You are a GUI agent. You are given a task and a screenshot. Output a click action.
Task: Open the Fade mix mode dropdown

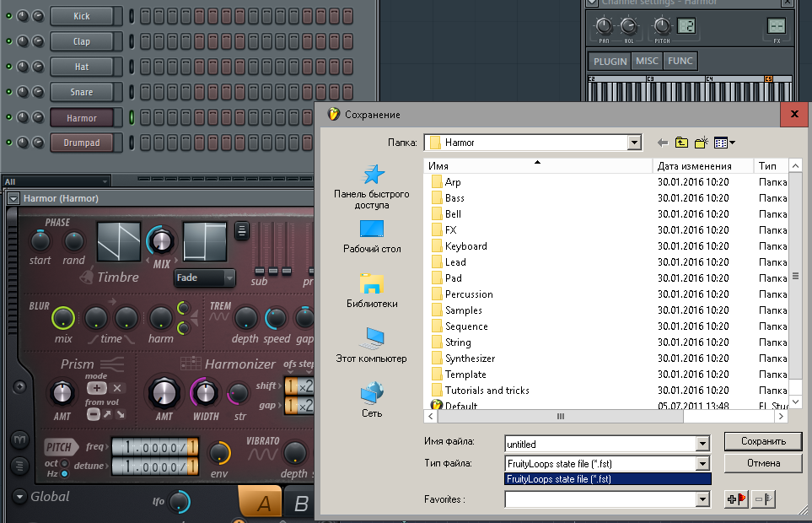pos(205,278)
